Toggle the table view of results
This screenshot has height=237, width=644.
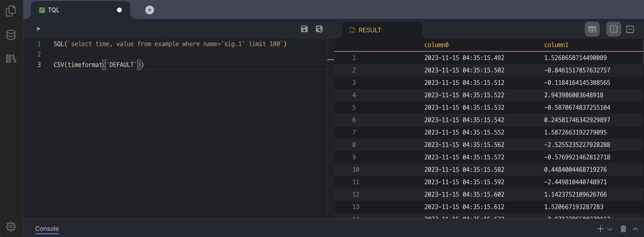(592, 30)
